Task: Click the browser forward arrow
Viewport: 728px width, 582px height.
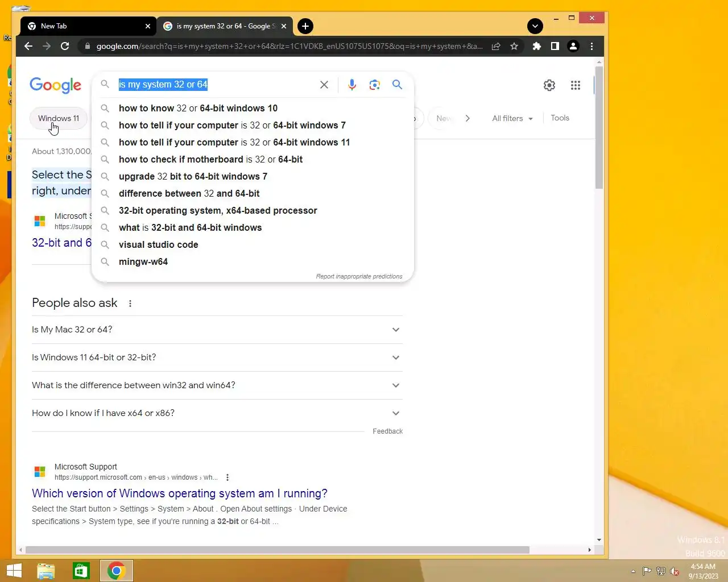Action: [x=47, y=46]
